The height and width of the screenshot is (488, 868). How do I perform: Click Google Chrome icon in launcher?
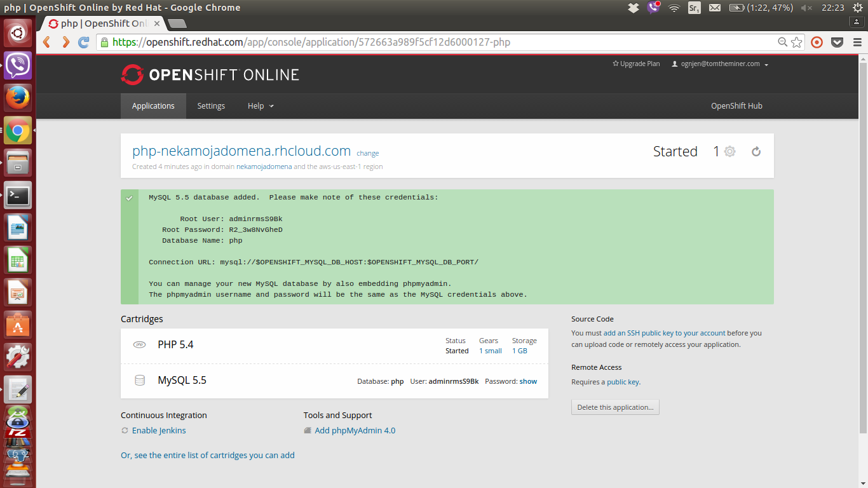(x=18, y=130)
